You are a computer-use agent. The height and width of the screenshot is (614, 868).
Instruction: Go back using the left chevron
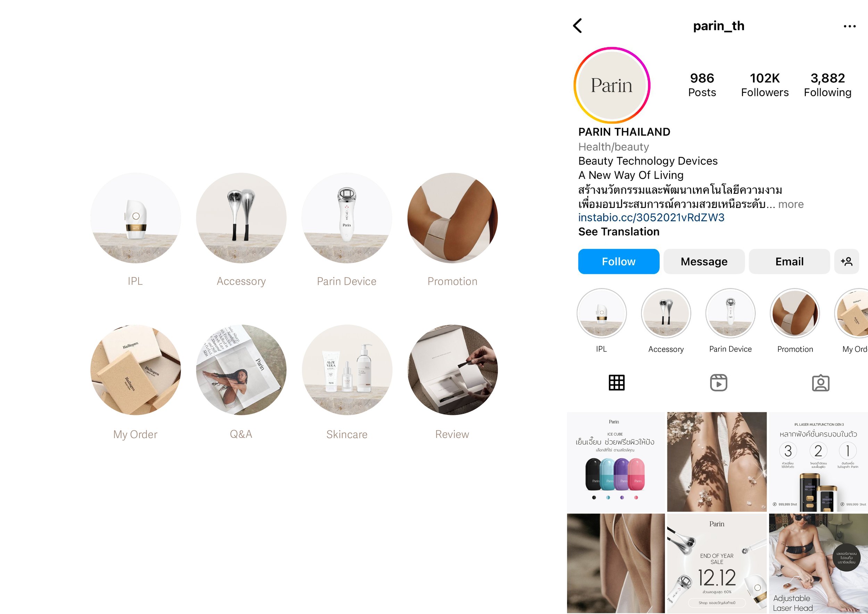(577, 26)
